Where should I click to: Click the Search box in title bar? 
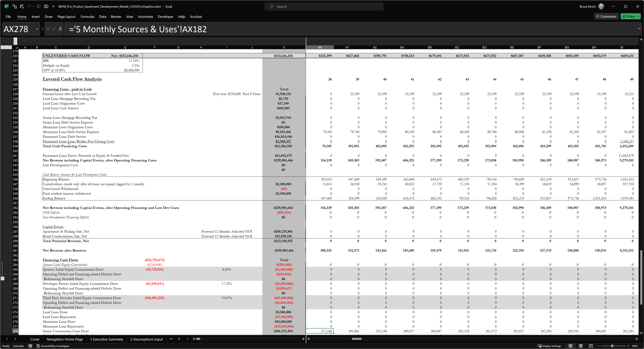point(324,6)
